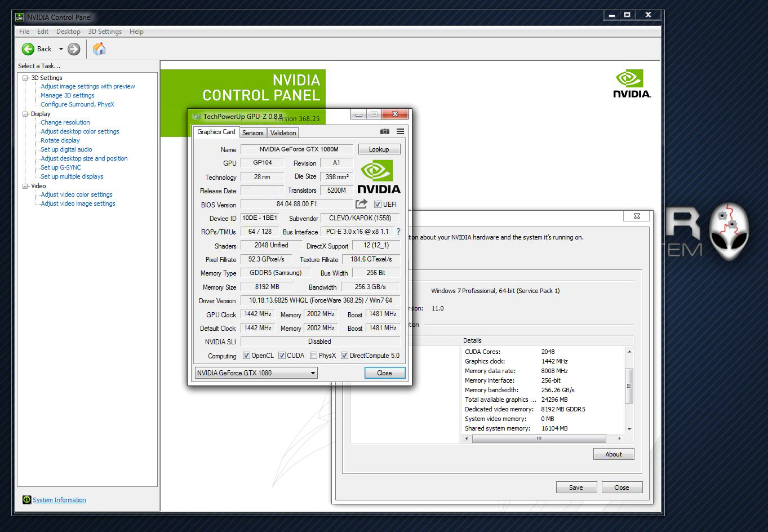
Task: Click Save in System Information dialog
Action: [576, 487]
